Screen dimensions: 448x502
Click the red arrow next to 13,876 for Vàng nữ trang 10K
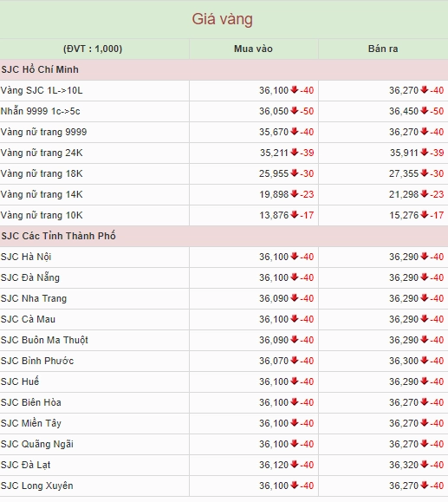click(295, 215)
